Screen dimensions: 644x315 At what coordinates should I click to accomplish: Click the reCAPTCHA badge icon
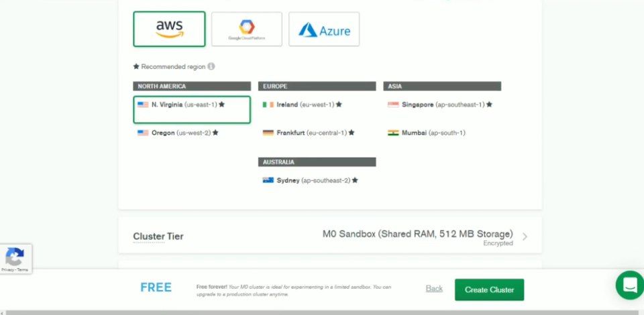[x=14, y=257]
